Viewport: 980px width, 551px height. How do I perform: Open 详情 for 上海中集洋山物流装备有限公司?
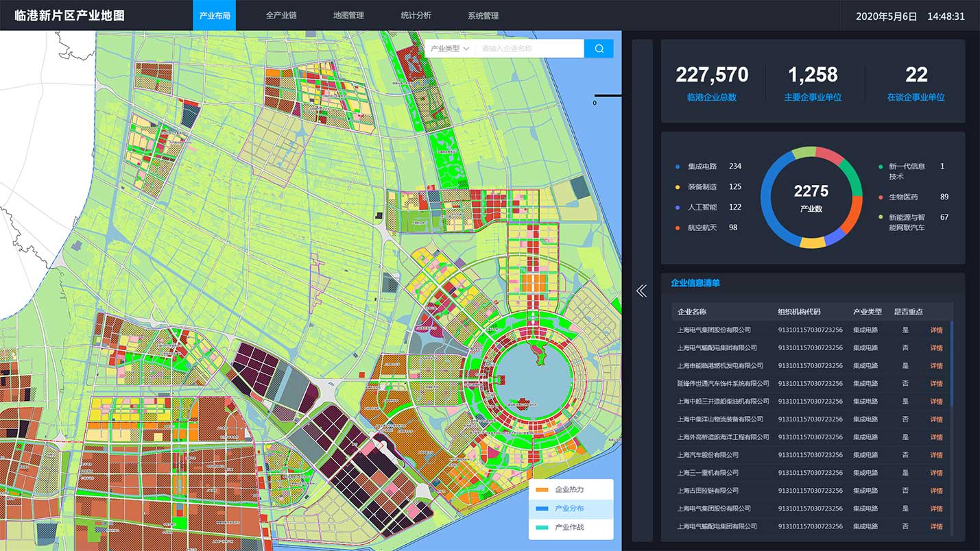[x=936, y=419]
